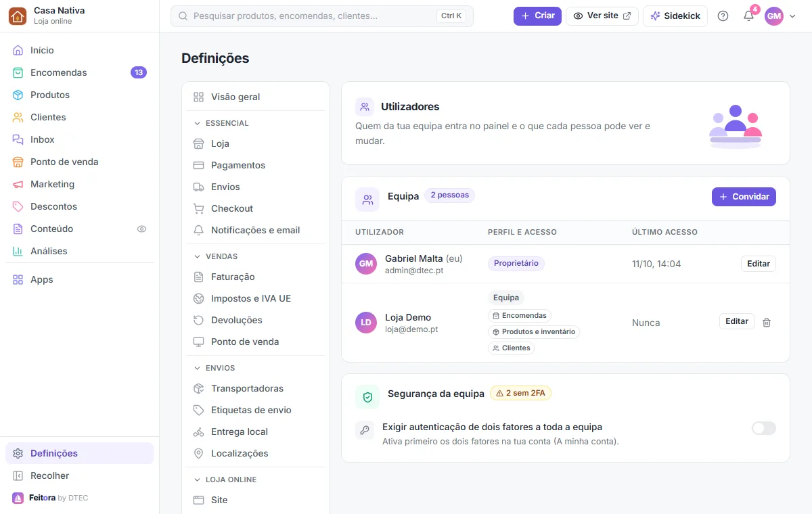Open the help question mark icon
This screenshot has width=812, height=514.
pos(723,16)
